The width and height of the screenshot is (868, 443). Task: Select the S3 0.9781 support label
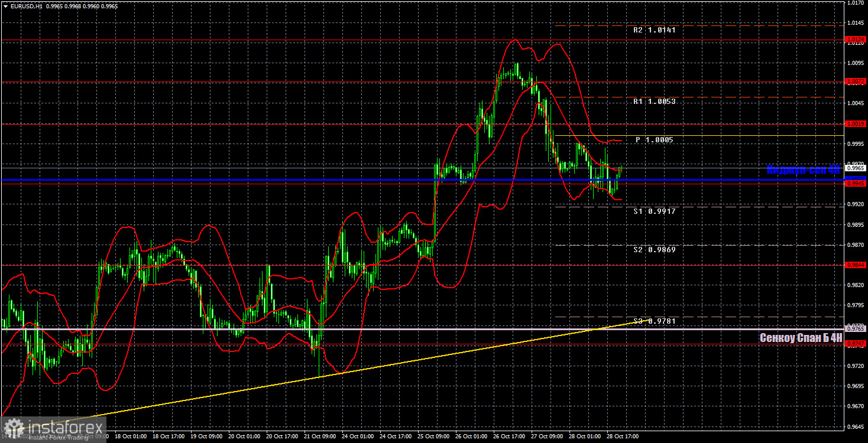(655, 321)
